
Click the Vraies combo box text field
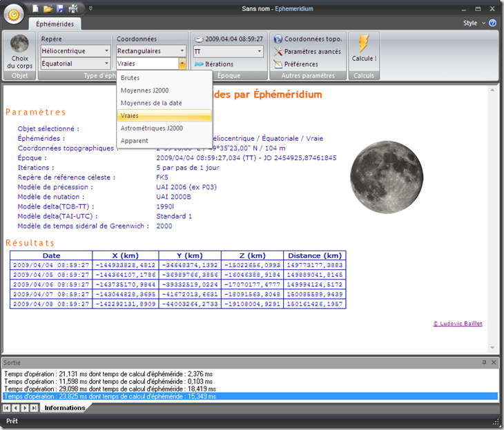point(148,63)
